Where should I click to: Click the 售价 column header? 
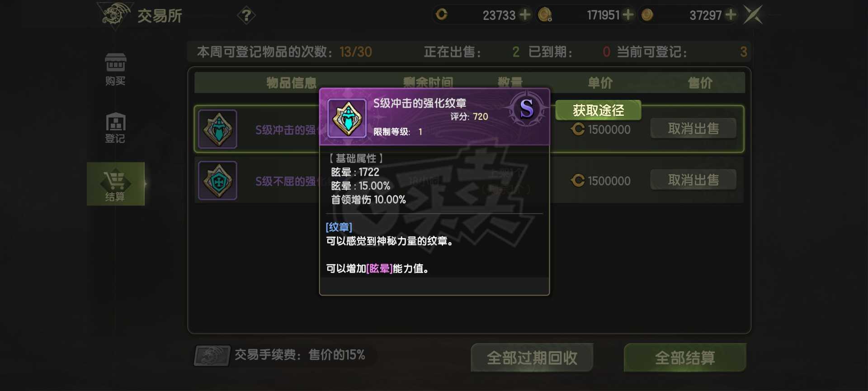[700, 83]
